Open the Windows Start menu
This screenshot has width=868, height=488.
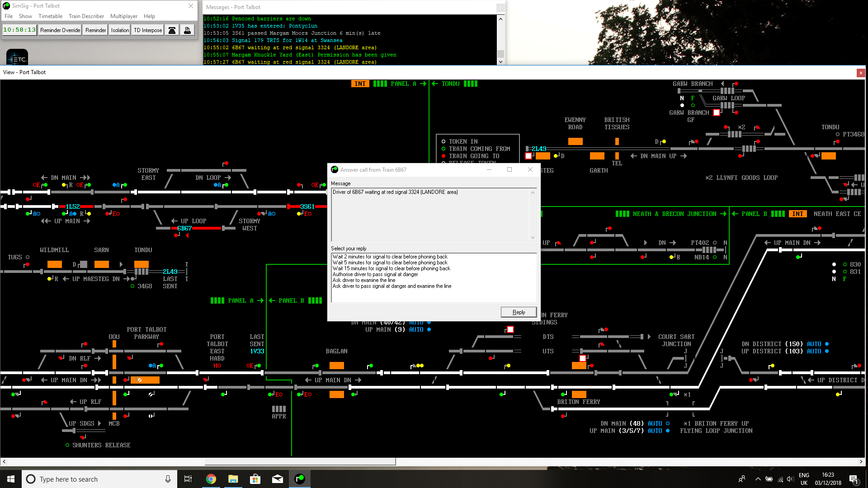pos(11,479)
